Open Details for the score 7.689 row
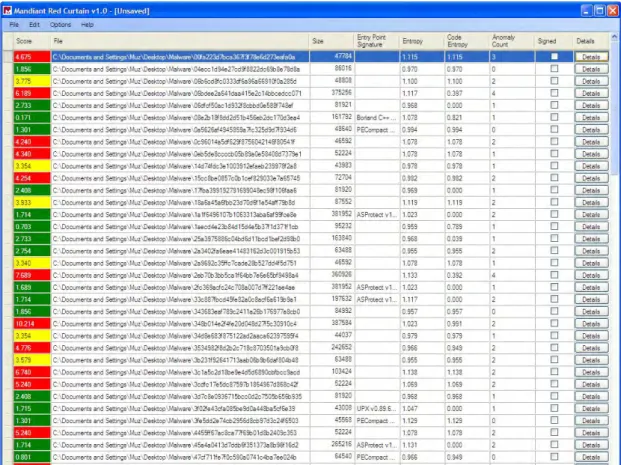This screenshot has width=621, height=465. tap(591, 275)
